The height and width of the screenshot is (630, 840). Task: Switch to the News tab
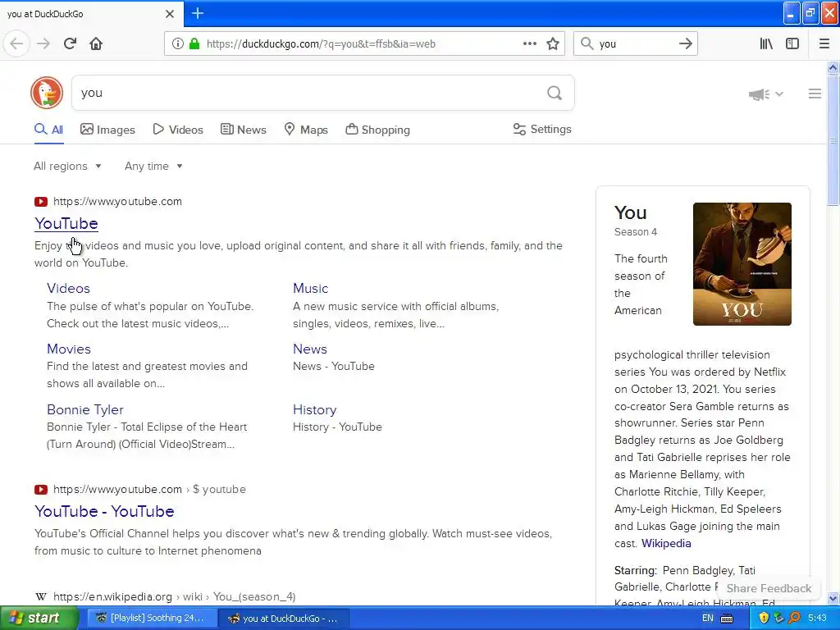[x=243, y=130]
